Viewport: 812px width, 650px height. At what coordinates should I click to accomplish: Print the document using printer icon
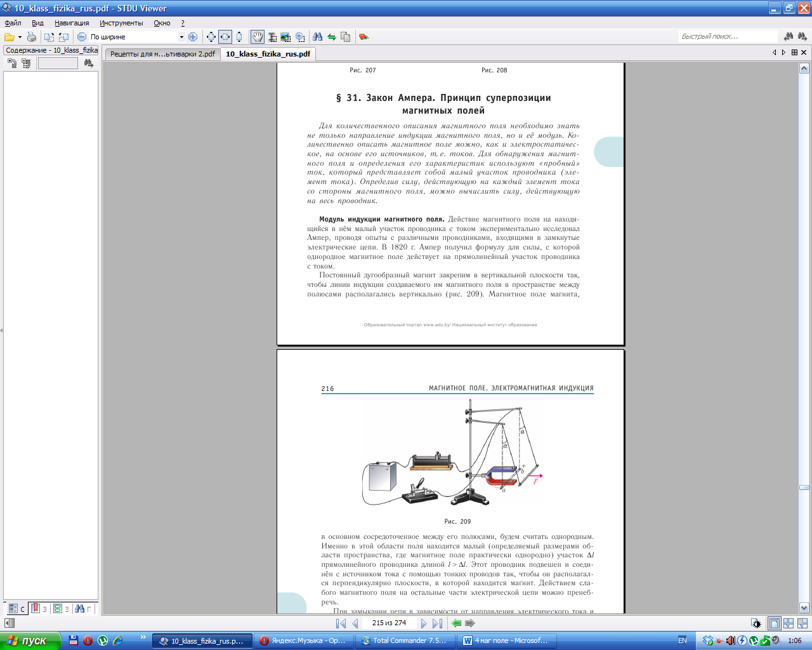pyautogui.click(x=31, y=37)
